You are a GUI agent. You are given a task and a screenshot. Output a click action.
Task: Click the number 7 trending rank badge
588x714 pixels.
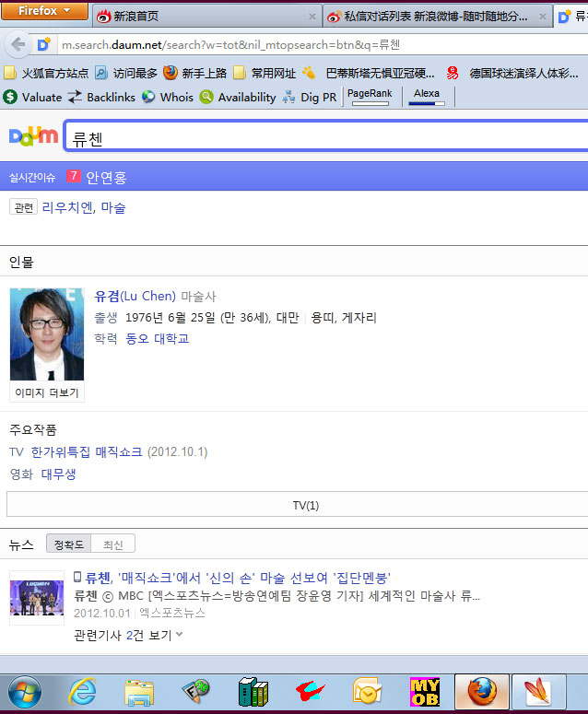pos(74,176)
